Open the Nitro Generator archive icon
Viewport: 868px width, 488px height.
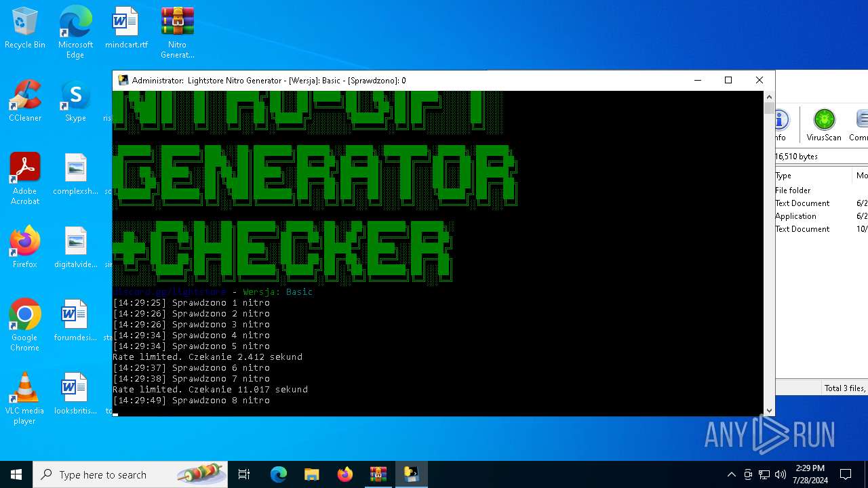point(177,31)
